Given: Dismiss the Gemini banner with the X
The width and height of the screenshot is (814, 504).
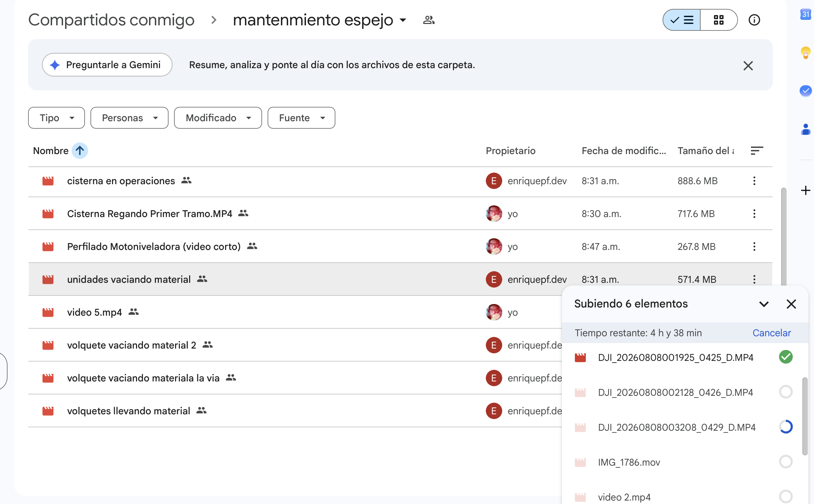Looking at the screenshot, I should (748, 65).
